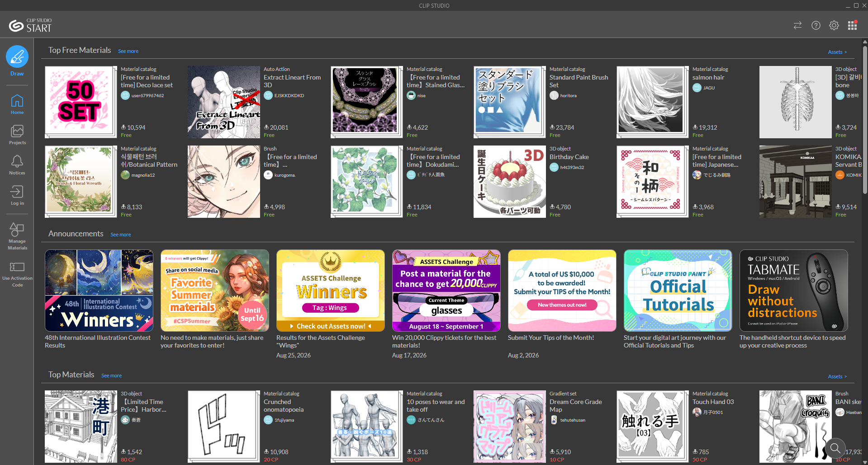Viewport: 868px width, 465px height.
Task: Open the Draw launcher icon
Action: [17, 57]
